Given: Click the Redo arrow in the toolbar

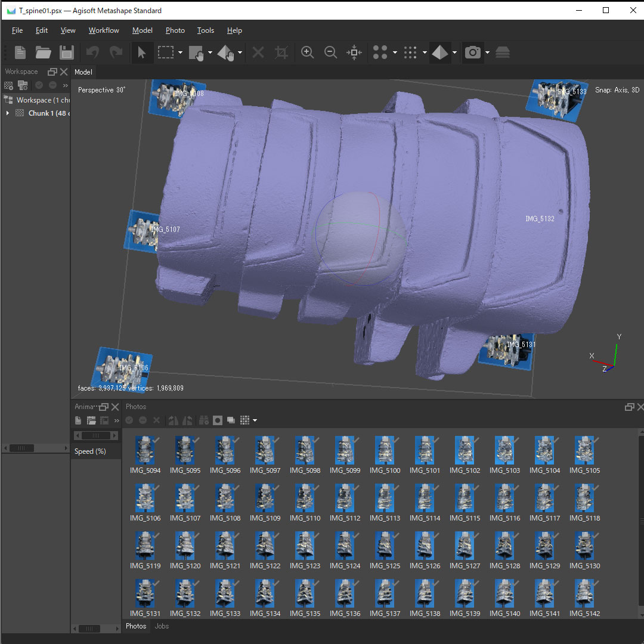Looking at the screenshot, I should (x=116, y=52).
